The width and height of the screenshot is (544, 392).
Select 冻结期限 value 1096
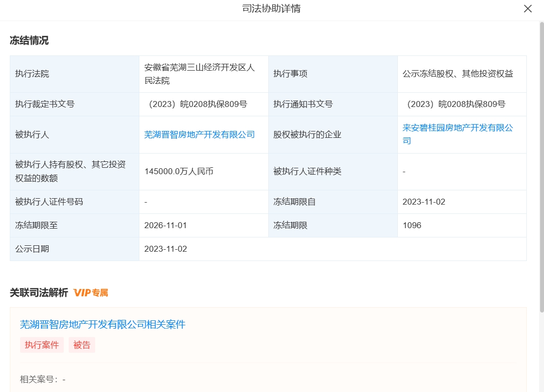point(412,226)
